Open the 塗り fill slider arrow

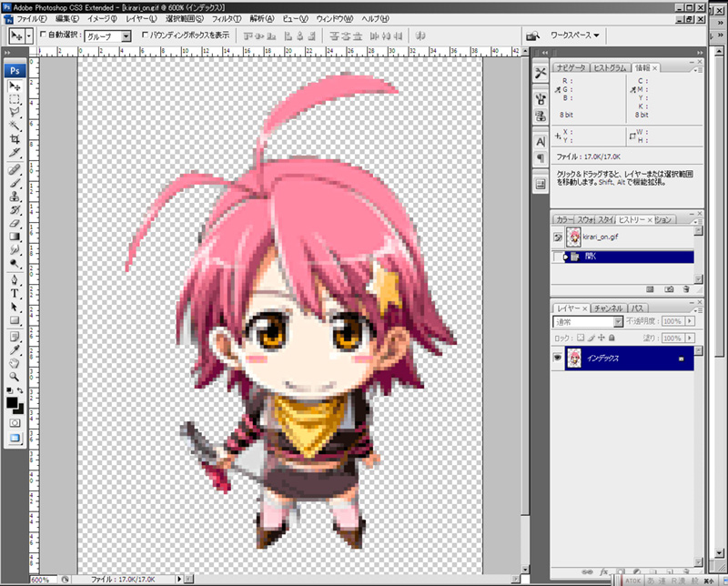[x=690, y=338]
